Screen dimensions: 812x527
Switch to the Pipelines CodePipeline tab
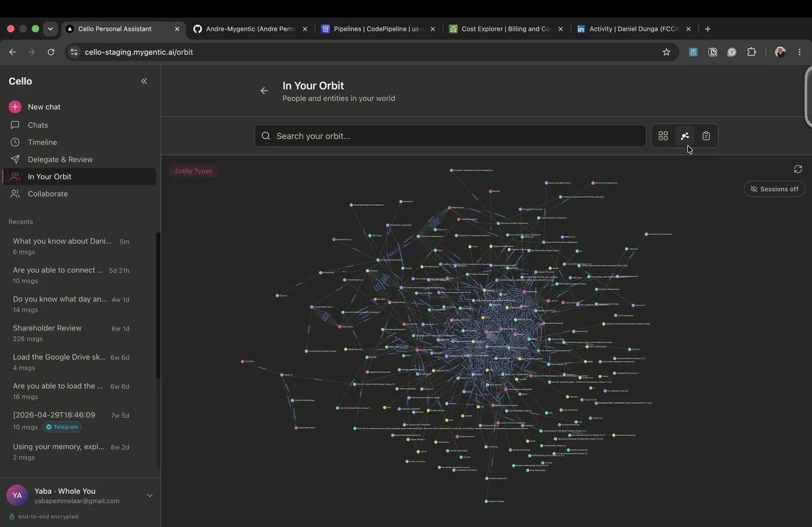point(379,29)
